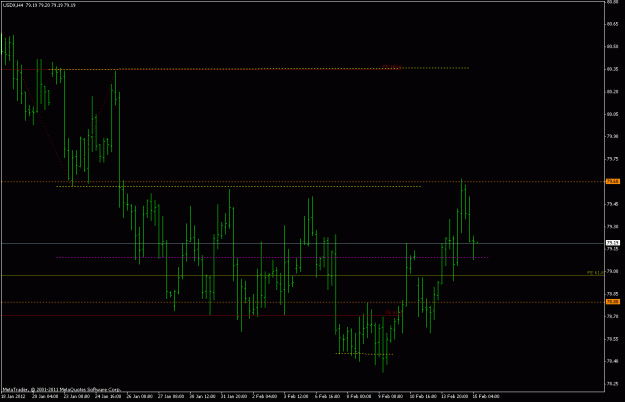This screenshot has width=625, height=402.
Task: Click the 31 Jan 20:00 time label
Action: pos(234,396)
